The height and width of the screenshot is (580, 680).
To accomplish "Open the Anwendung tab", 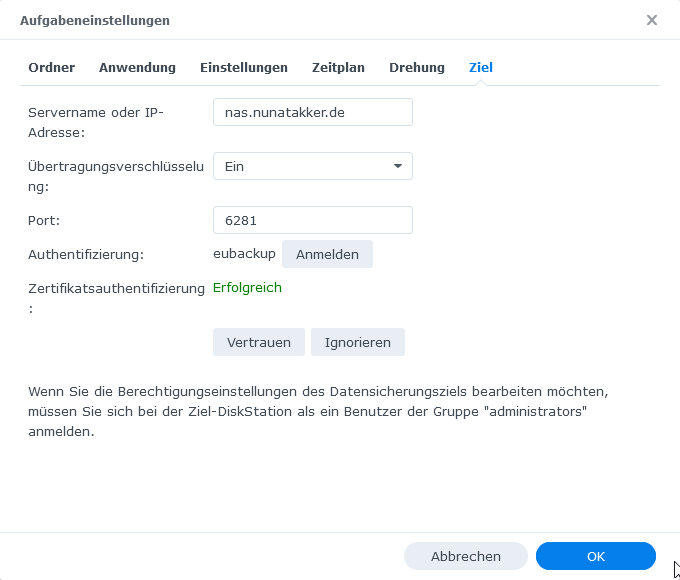I will (137, 68).
